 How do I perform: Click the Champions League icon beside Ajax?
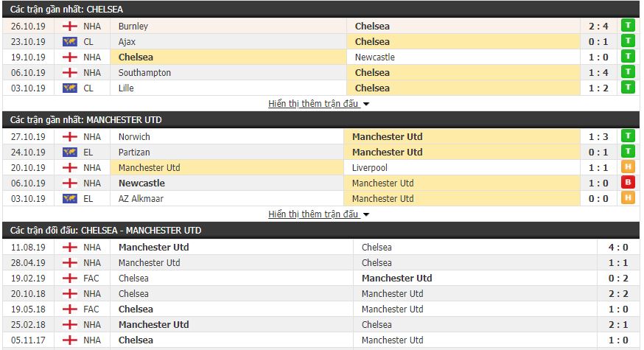click(70, 41)
